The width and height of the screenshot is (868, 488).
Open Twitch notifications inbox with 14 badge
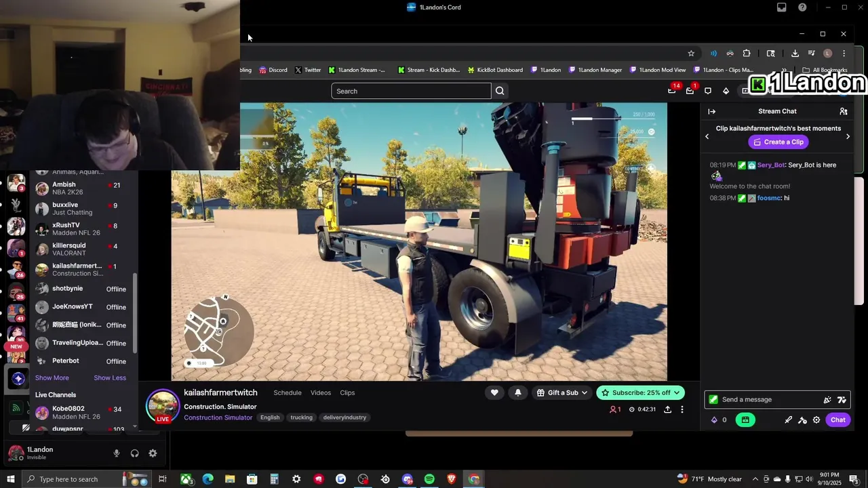point(672,91)
